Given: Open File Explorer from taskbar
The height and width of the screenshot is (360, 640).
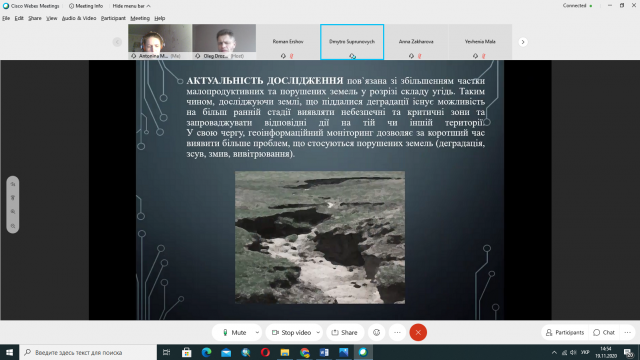Looking at the screenshot, I should (x=285, y=352).
